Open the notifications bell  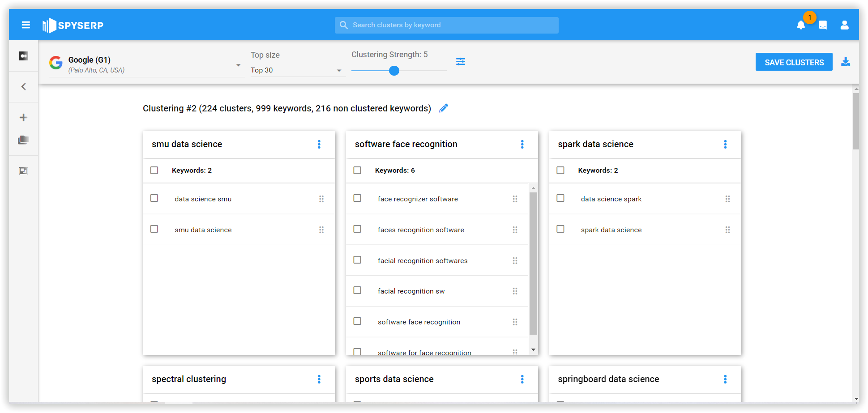coord(801,26)
